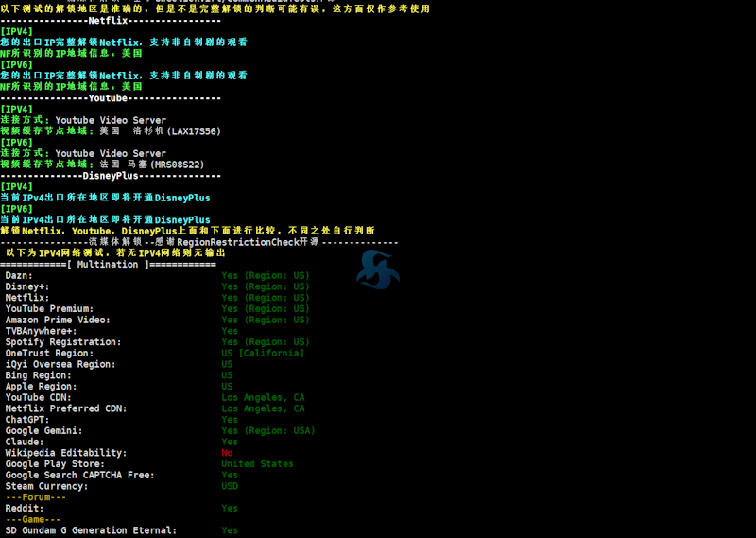The width and height of the screenshot is (756, 538).
Task: Click the Dazn row label
Action: (x=19, y=275)
